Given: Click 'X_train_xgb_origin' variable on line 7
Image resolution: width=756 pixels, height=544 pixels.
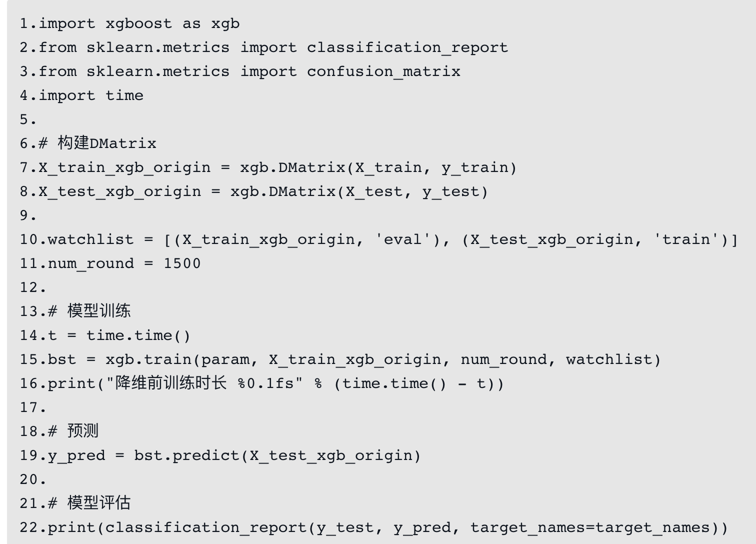Looking at the screenshot, I should (124, 167).
